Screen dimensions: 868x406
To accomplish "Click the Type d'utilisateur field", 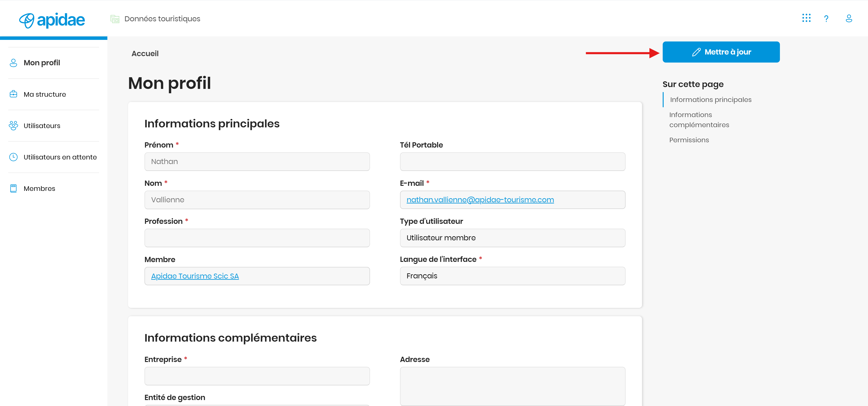I will pos(512,238).
